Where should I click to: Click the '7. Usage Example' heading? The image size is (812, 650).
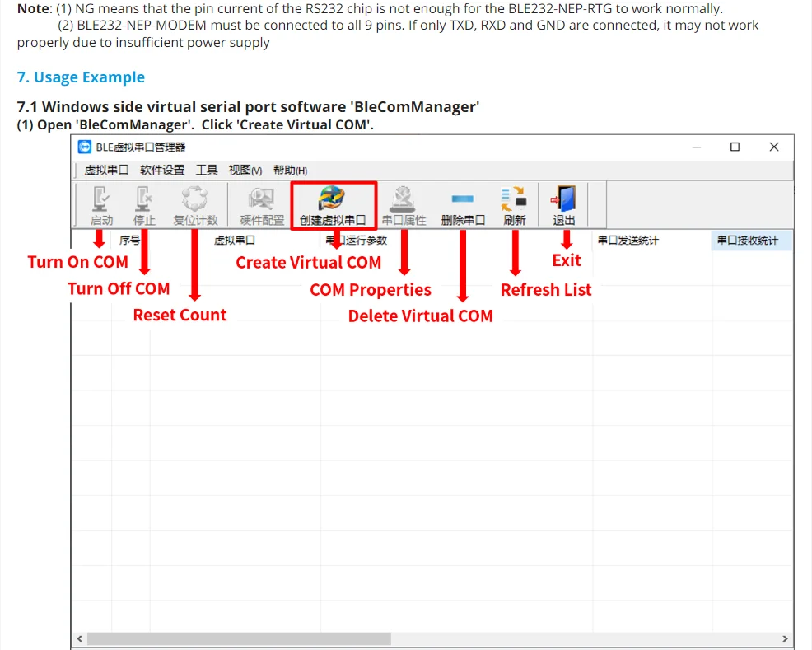tap(81, 77)
